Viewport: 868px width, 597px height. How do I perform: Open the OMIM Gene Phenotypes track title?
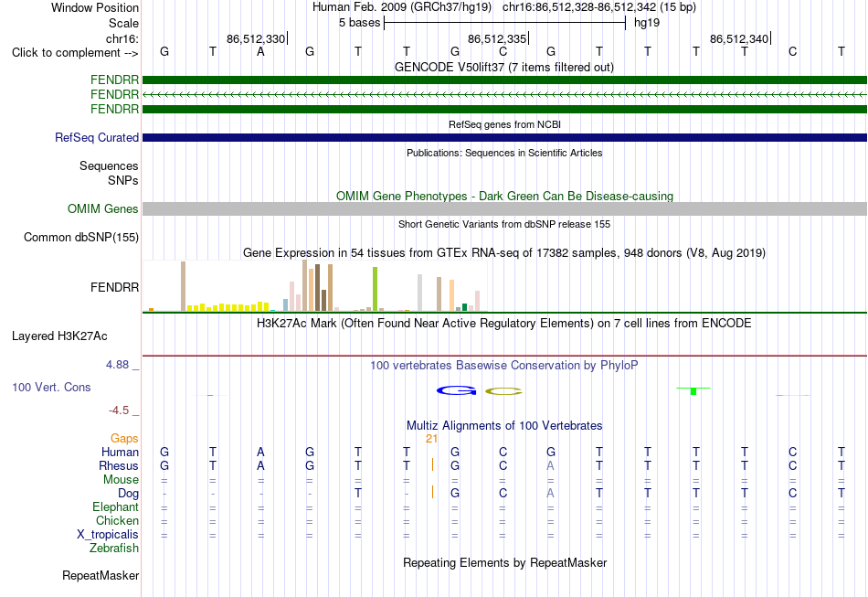pos(504,196)
